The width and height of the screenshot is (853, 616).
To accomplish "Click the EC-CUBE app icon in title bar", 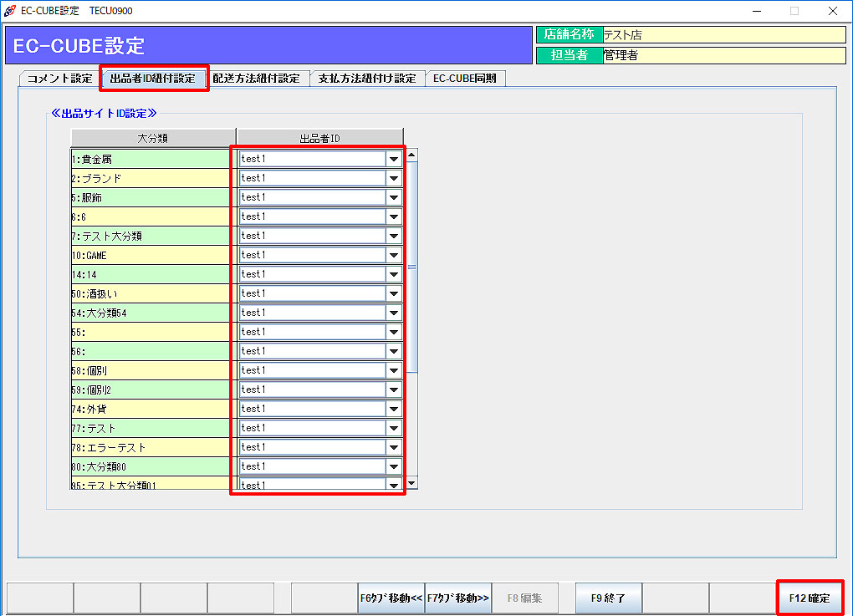I will 9,11.
